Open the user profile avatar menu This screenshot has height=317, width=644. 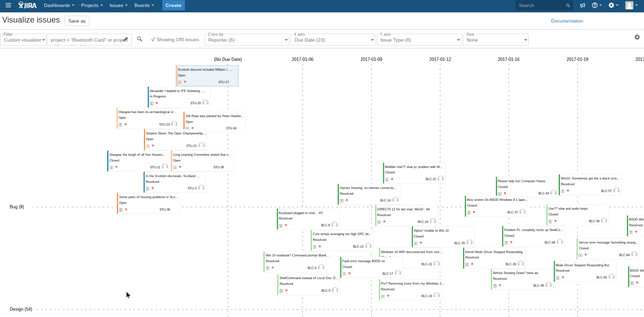[631, 5]
